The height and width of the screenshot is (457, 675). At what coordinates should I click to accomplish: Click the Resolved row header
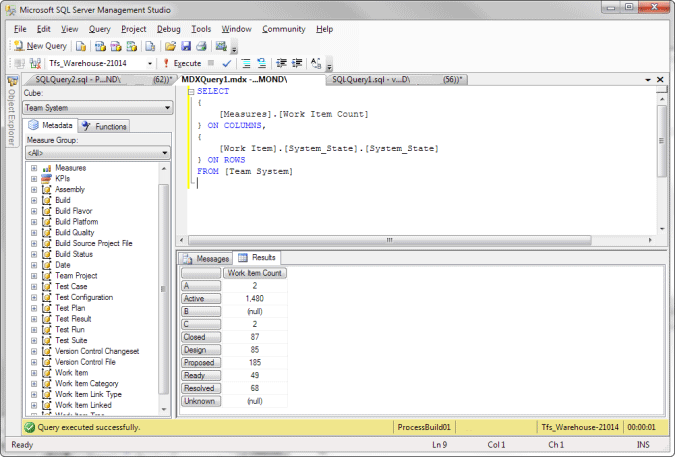point(201,388)
